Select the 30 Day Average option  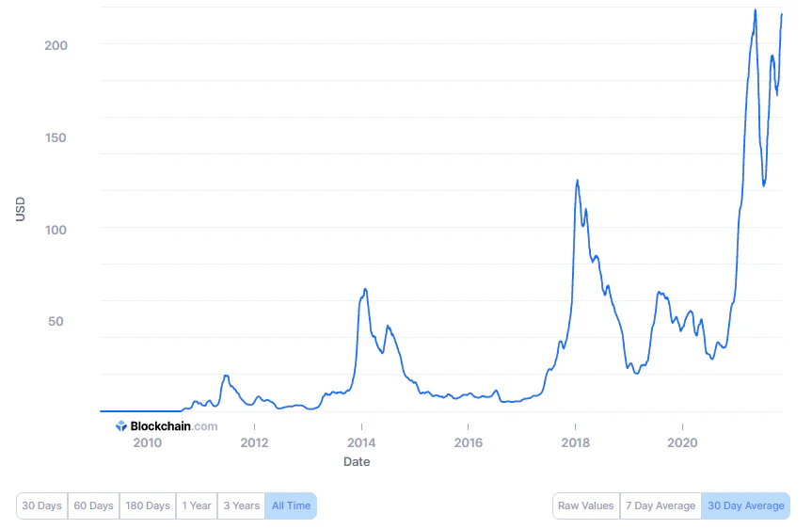745,505
